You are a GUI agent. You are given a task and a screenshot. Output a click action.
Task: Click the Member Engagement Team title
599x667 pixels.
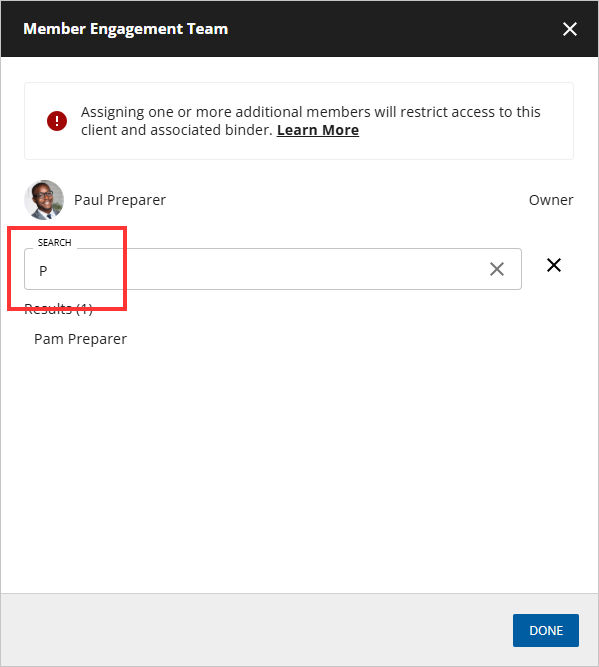click(x=126, y=29)
